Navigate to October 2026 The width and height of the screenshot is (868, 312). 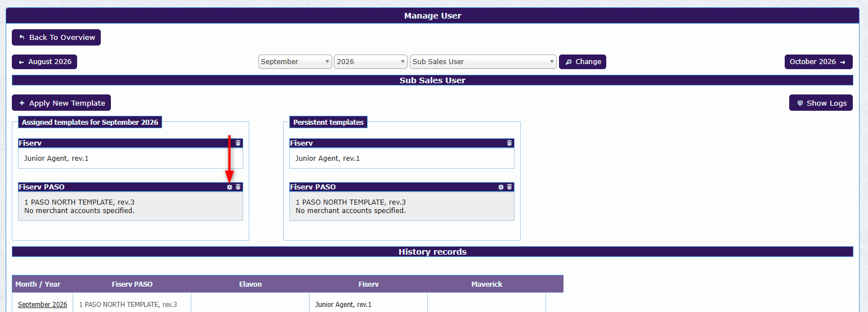tap(818, 62)
